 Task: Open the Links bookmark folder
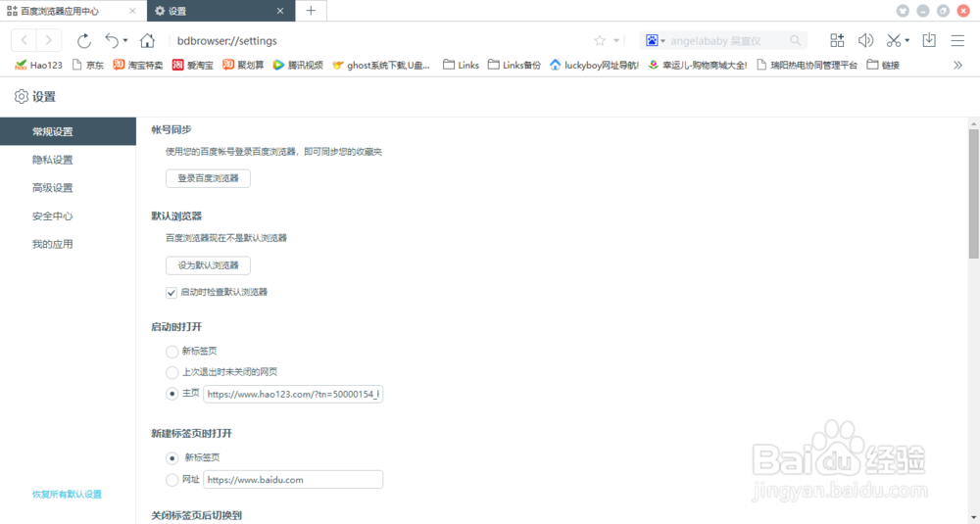click(x=461, y=65)
